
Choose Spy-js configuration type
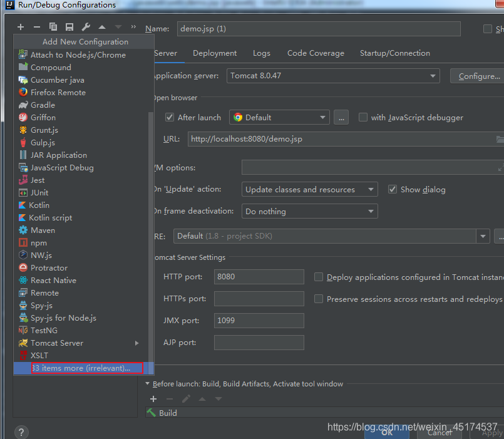point(41,305)
